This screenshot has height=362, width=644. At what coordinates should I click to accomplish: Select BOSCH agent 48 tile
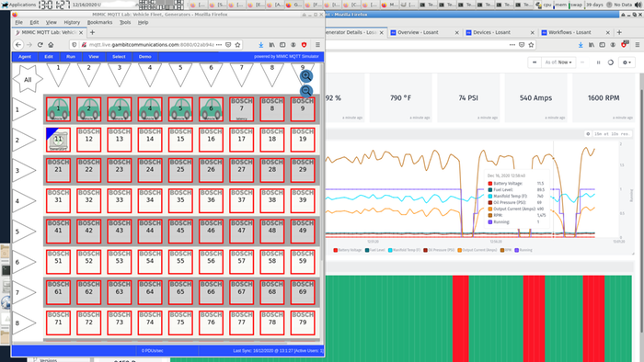272,232
